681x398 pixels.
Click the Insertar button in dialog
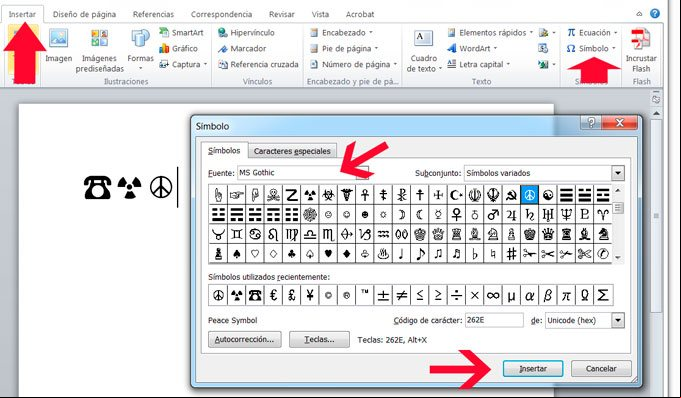[x=533, y=369]
